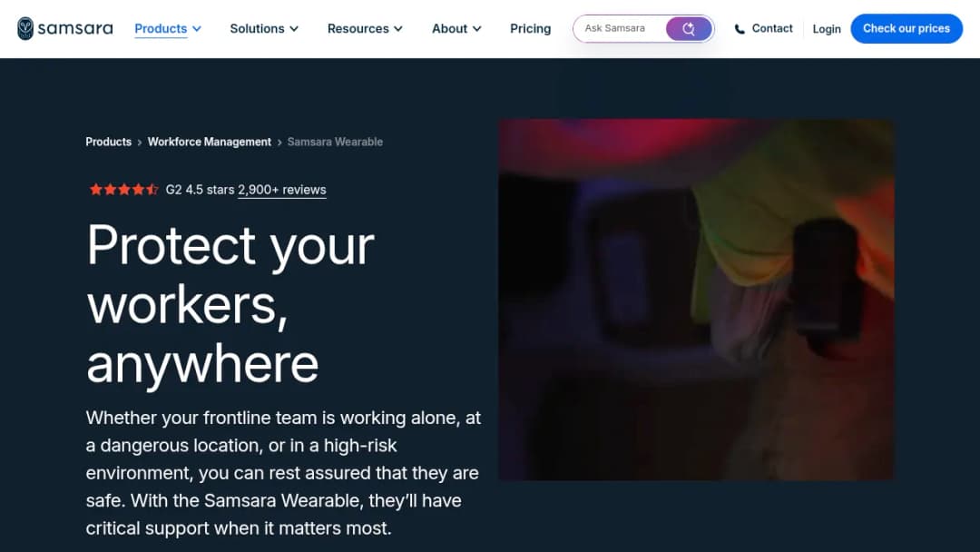Open the Contact link

pos(772,29)
